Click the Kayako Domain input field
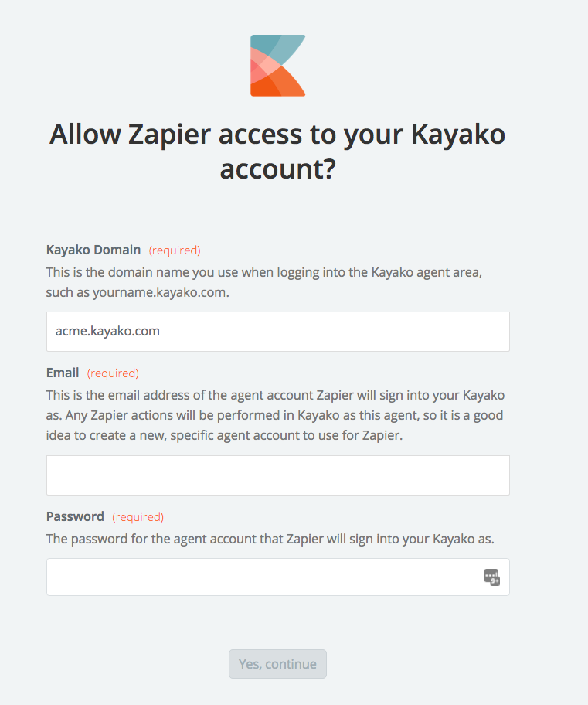The height and width of the screenshot is (705, 588). click(278, 332)
